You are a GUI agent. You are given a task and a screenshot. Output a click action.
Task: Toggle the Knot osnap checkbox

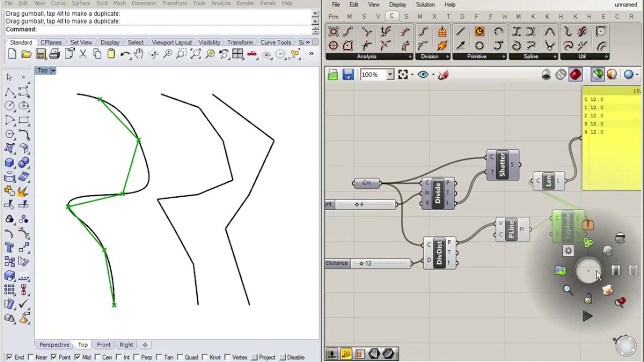click(x=204, y=357)
